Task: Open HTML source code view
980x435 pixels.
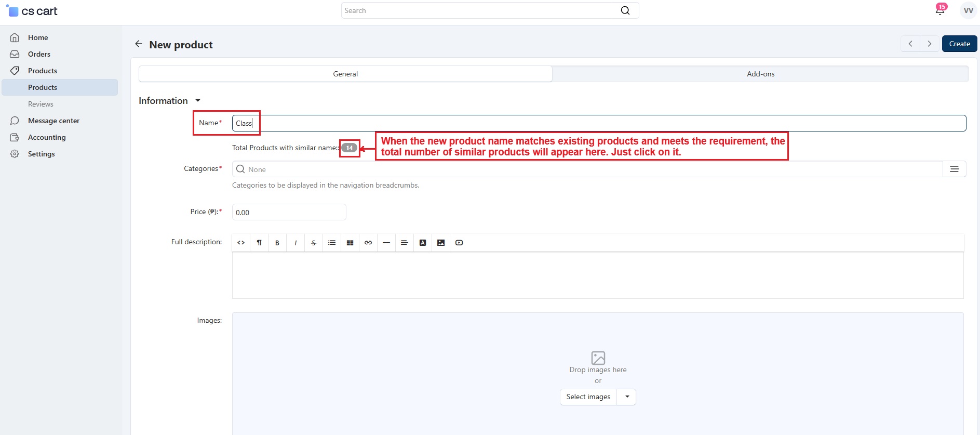Action: pyautogui.click(x=241, y=243)
